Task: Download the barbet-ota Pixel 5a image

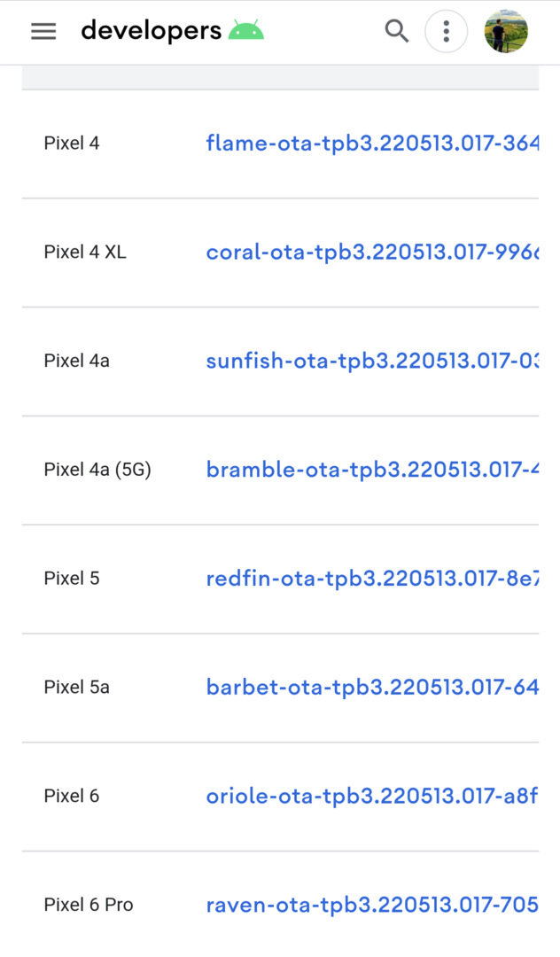Action: pos(372,688)
